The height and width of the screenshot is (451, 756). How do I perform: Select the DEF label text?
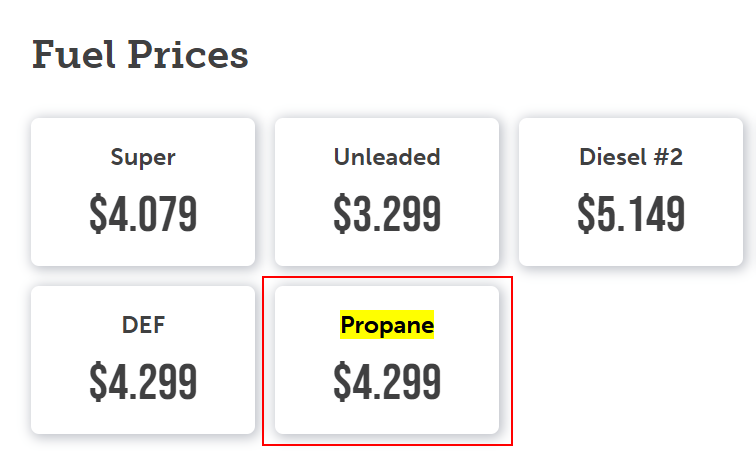click(143, 325)
